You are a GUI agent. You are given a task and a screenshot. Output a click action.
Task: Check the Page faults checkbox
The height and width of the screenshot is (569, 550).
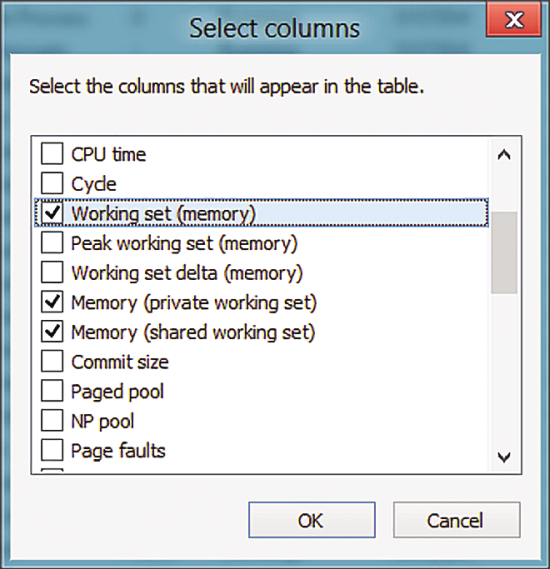[x=52, y=450]
